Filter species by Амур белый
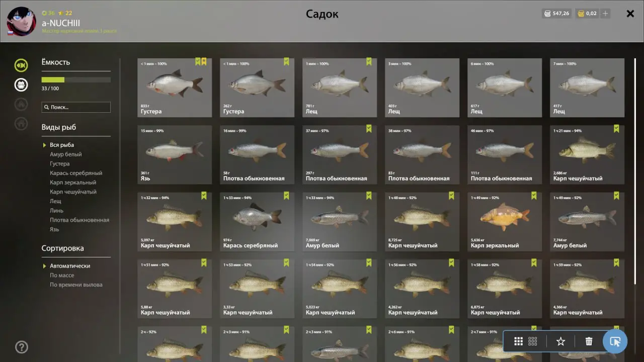The image size is (644, 362). [66, 154]
